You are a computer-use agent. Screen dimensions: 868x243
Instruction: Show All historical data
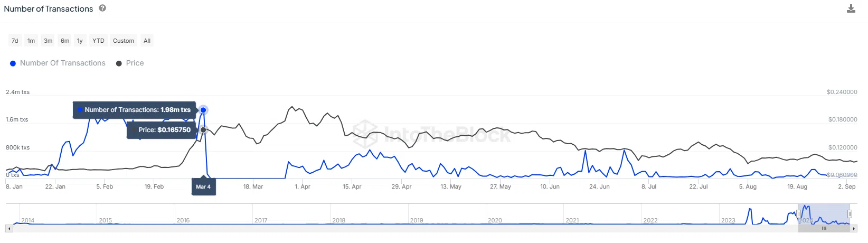(x=147, y=41)
